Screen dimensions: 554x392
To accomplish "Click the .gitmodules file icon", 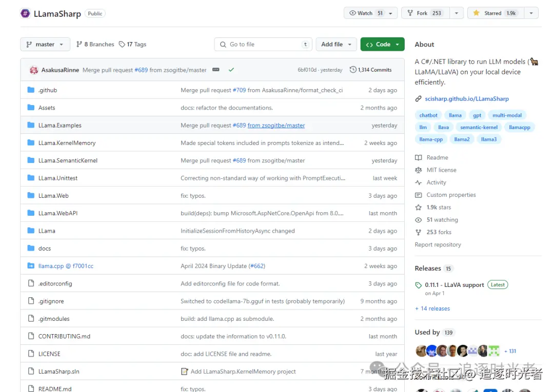I will click(x=31, y=319).
